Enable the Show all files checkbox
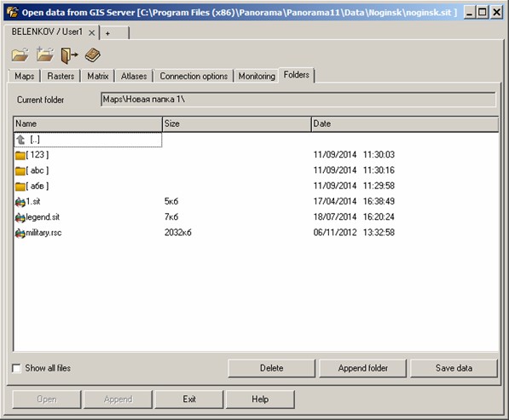 point(16,368)
